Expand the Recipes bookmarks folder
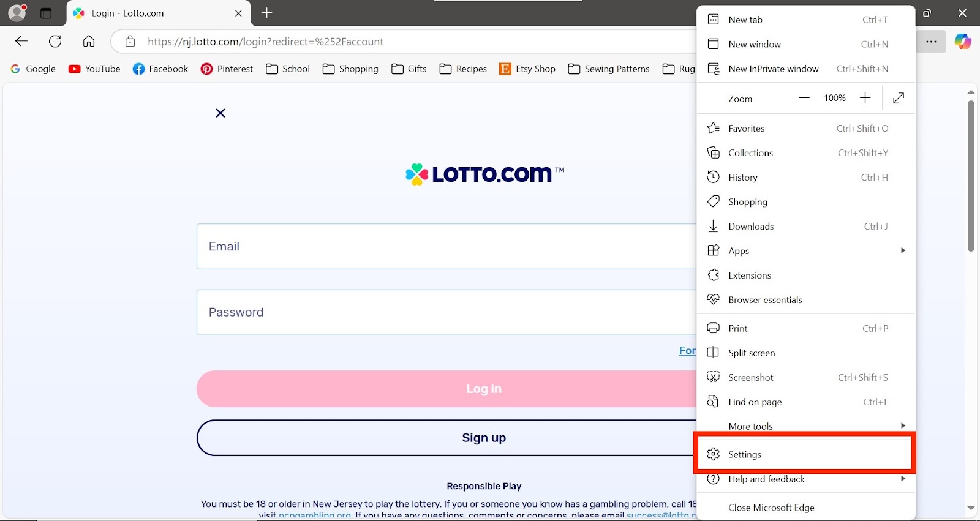Viewport: 980px width, 521px height. click(x=463, y=69)
